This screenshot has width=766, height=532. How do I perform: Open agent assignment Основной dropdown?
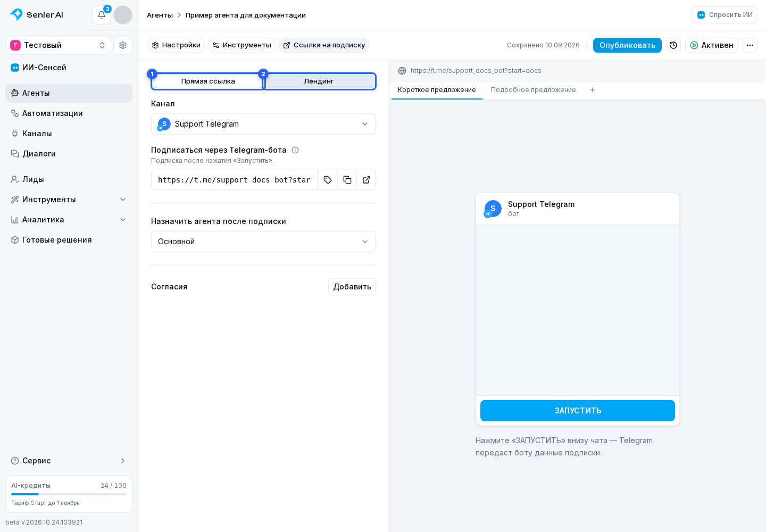point(263,242)
